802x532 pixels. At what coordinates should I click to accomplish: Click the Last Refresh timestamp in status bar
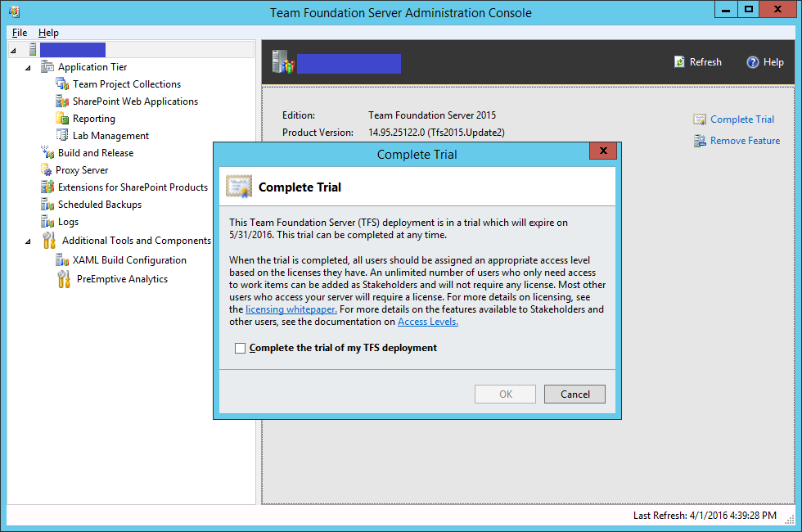(x=705, y=515)
